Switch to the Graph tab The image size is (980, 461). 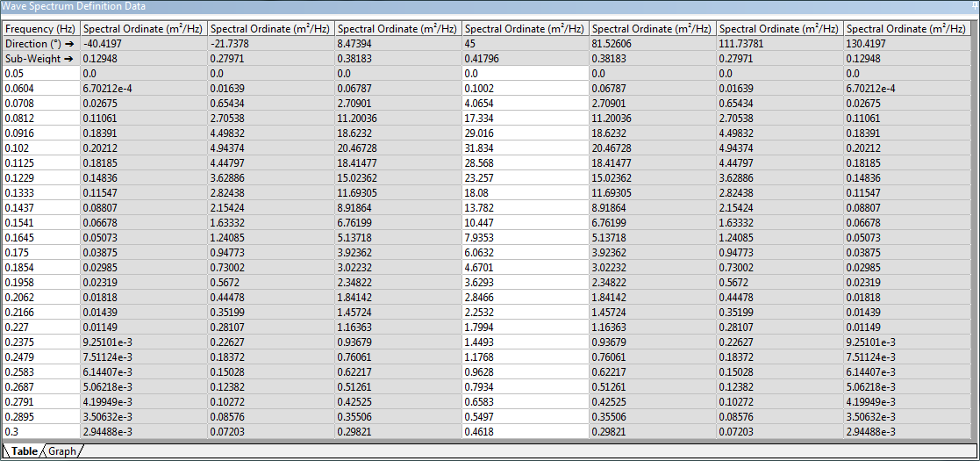click(x=62, y=451)
